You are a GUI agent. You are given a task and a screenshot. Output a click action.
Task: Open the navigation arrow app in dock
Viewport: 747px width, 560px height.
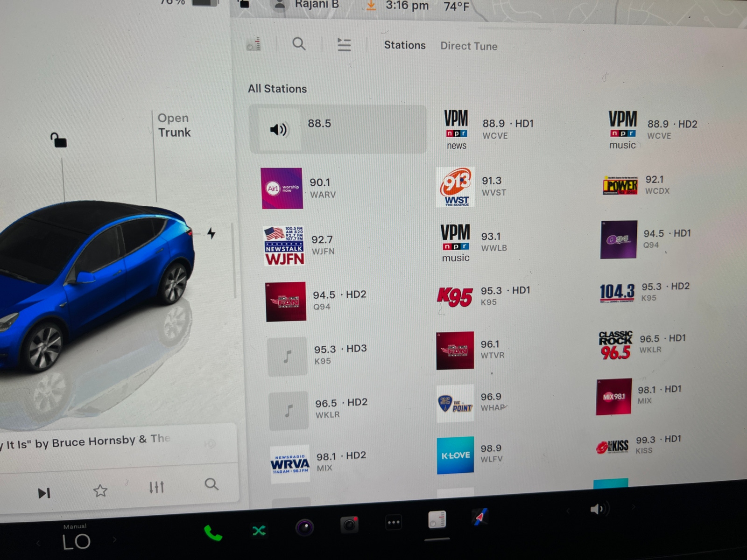tap(479, 517)
